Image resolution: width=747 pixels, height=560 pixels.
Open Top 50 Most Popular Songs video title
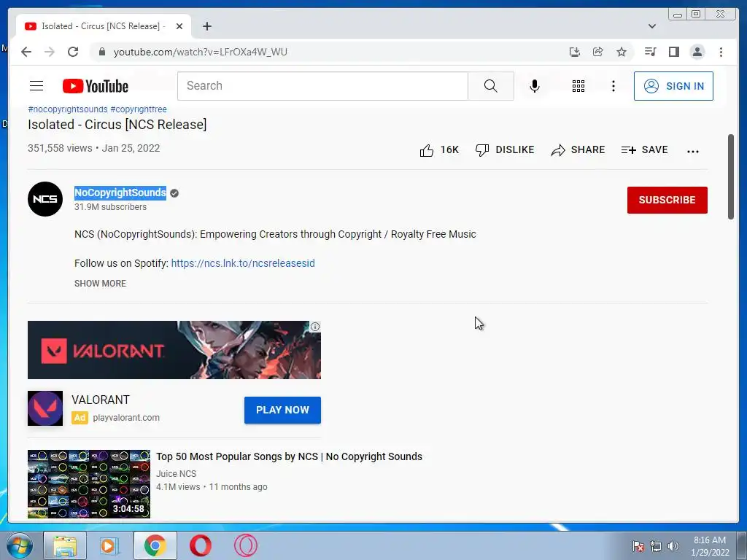pos(289,456)
